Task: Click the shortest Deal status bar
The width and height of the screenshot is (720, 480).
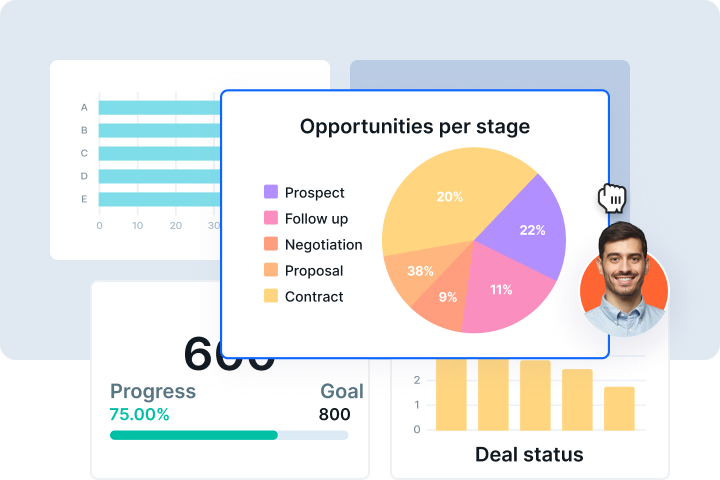Action: coord(619,408)
